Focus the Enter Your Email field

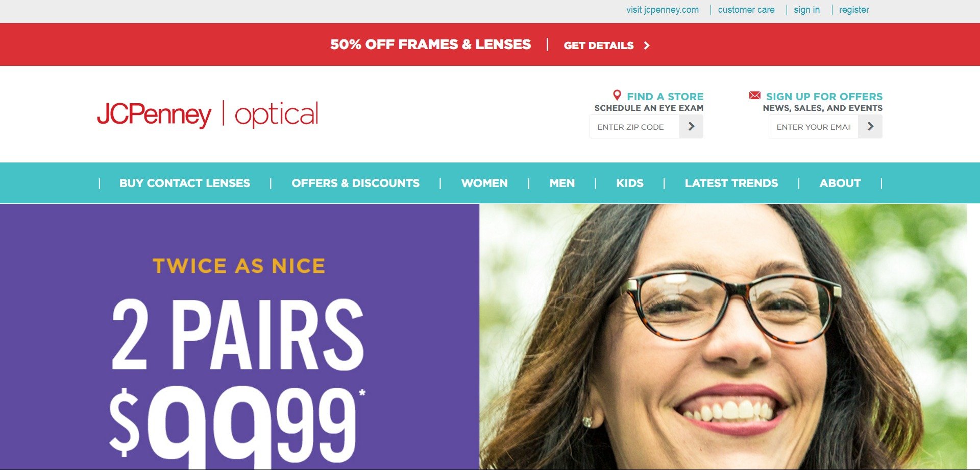814,126
